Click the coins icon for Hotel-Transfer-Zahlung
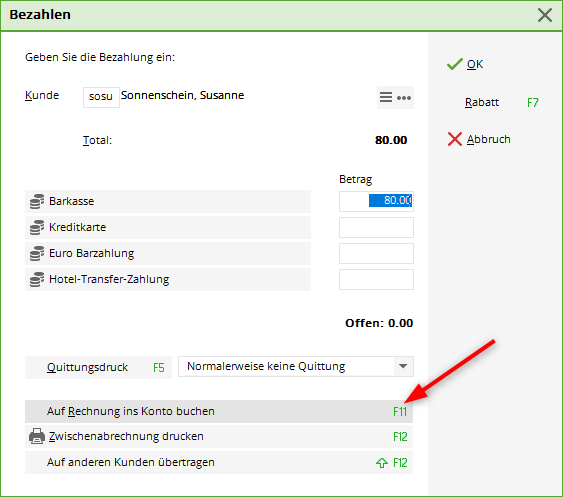This screenshot has width=563, height=497. (37, 279)
